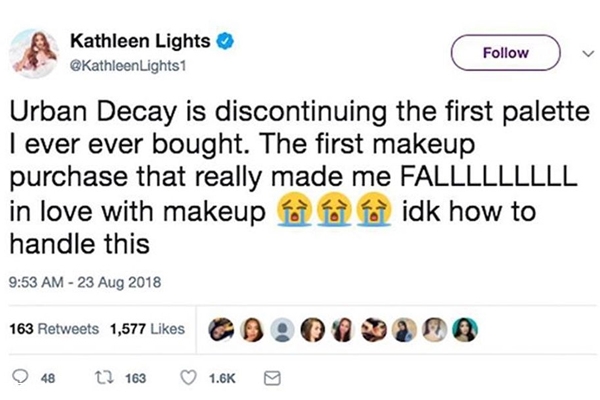Click the 9:53 AM - 23 Aug 2018 timestamp
Viewport: 600px width, 400px height.
pyautogui.click(x=79, y=282)
